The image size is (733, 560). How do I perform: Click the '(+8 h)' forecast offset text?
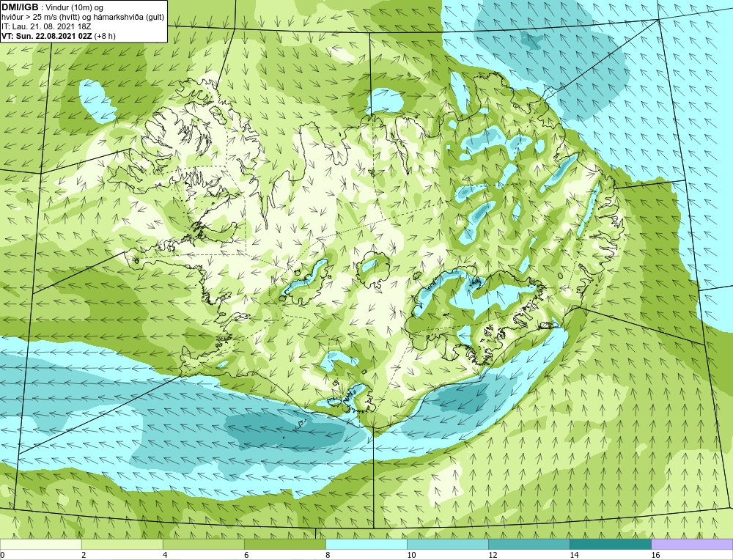pos(105,36)
